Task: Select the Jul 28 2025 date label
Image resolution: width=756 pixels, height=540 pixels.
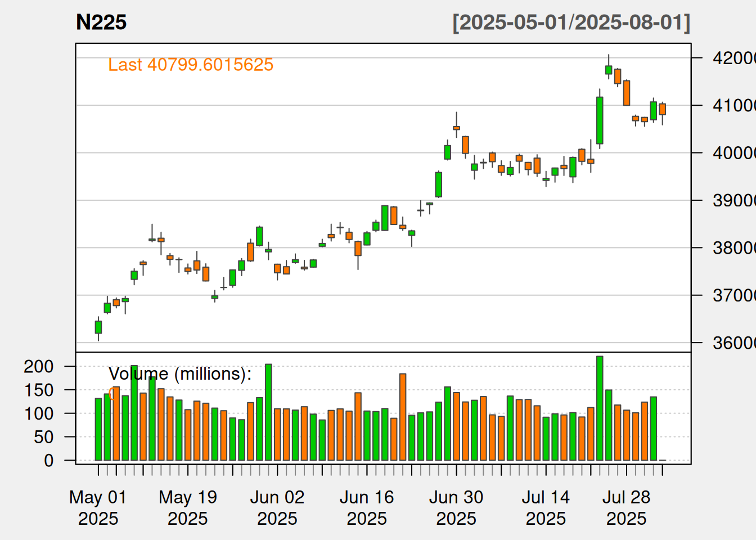Action: coord(626,507)
